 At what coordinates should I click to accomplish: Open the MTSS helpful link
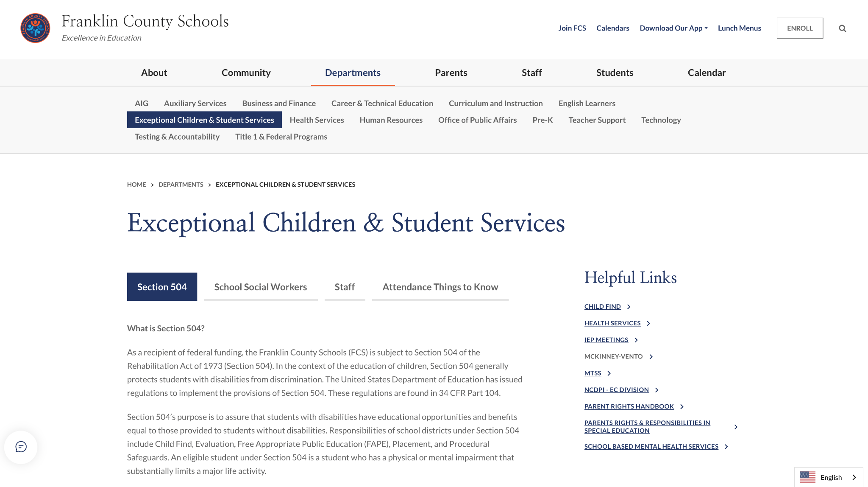pos(593,373)
